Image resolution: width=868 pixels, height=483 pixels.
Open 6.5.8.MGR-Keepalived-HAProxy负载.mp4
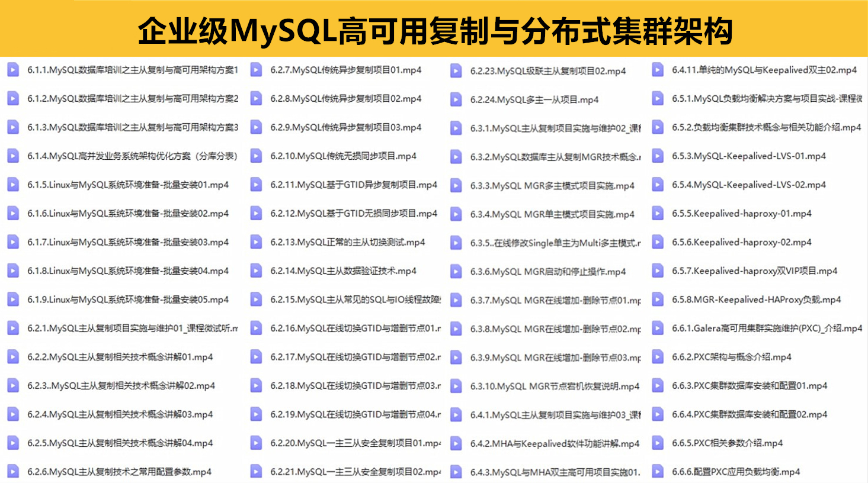tap(756, 300)
